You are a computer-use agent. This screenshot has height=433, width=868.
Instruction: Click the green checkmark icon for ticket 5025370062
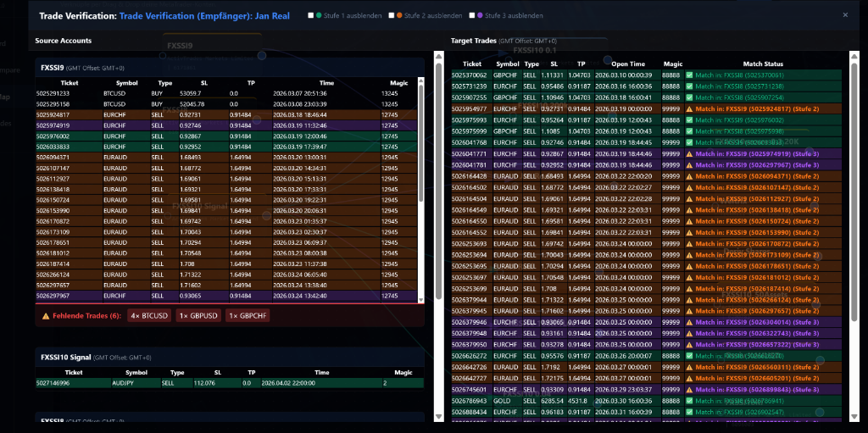pos(690,75)
